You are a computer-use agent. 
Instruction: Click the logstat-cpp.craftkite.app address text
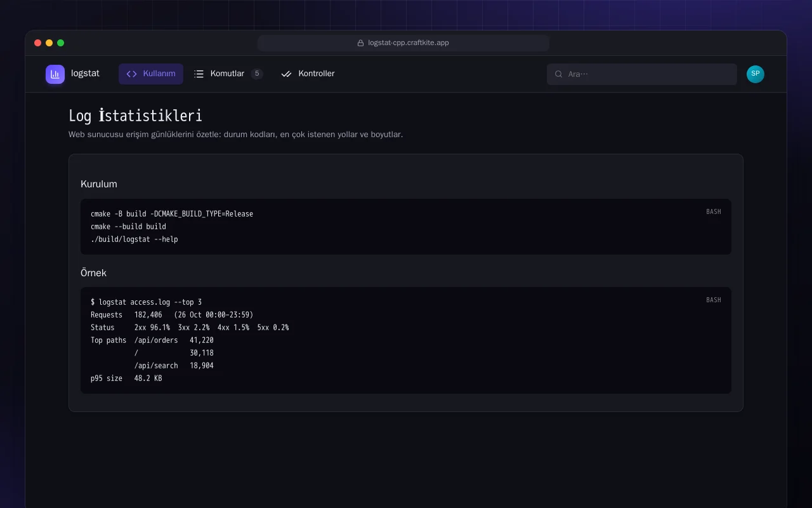[x=409, y=43]
